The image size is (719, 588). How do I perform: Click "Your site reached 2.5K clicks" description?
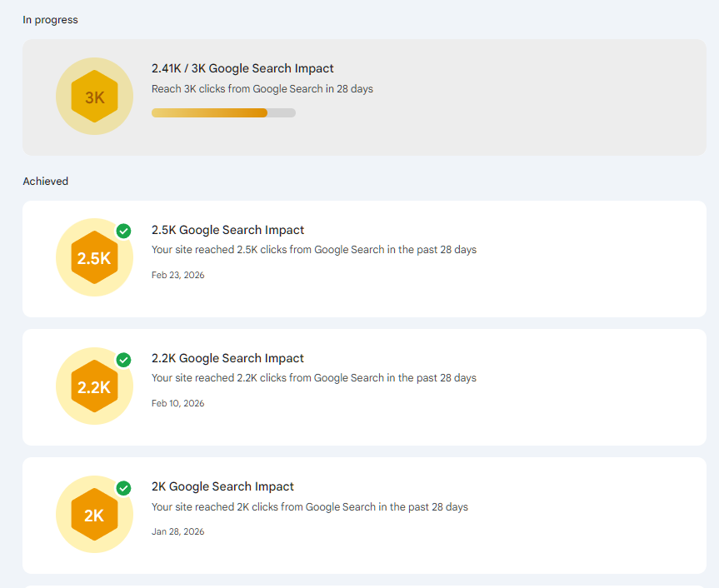pos(313,249)
